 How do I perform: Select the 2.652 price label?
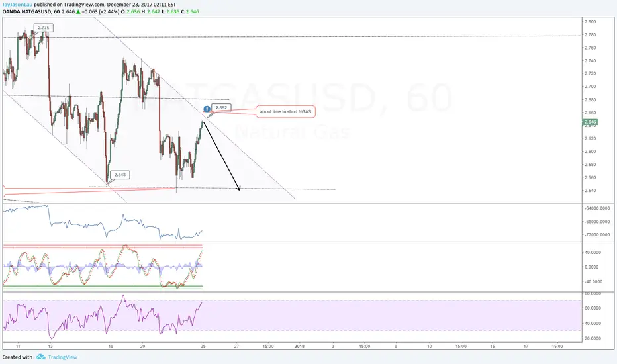coord(221,107)
